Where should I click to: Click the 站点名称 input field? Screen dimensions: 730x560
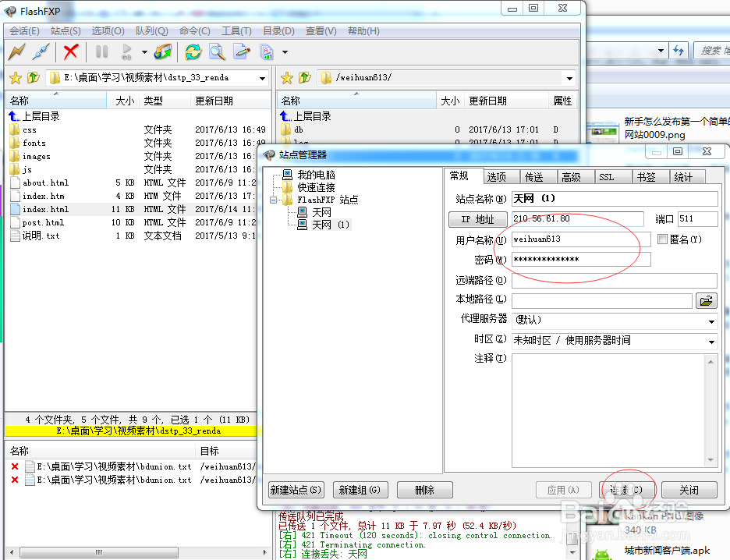615,199
